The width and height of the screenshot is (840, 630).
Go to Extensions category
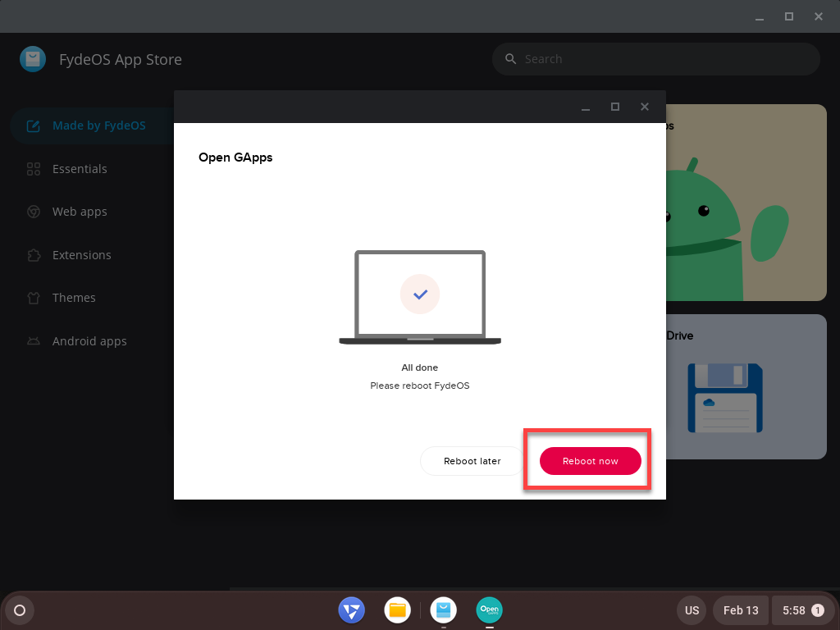click(x=81, y=255)
